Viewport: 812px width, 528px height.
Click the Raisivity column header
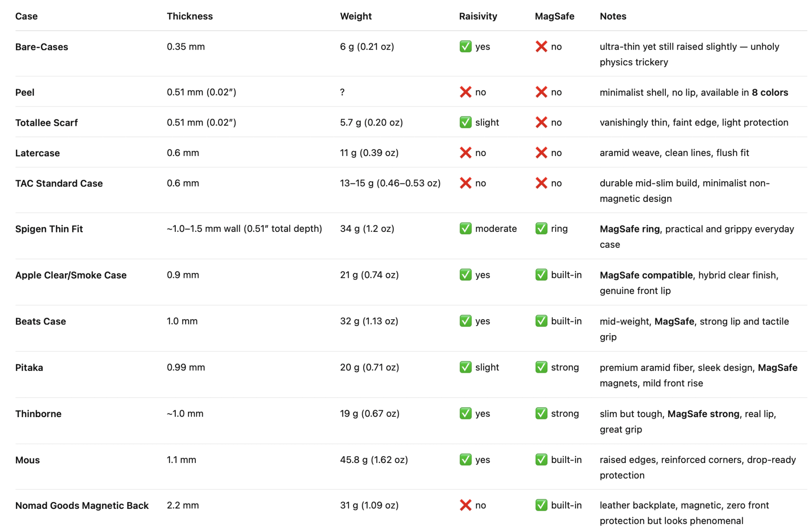(x=478, y=16)
